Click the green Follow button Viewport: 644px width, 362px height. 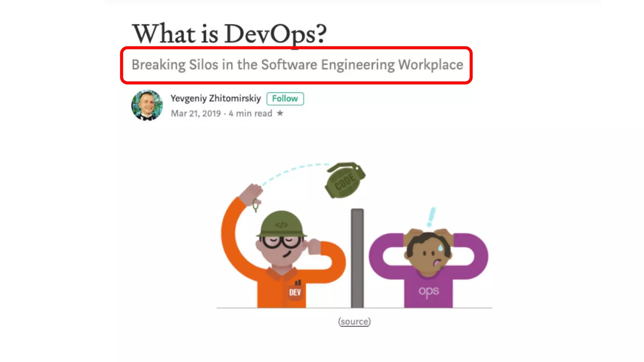click(x=285, y=99)
